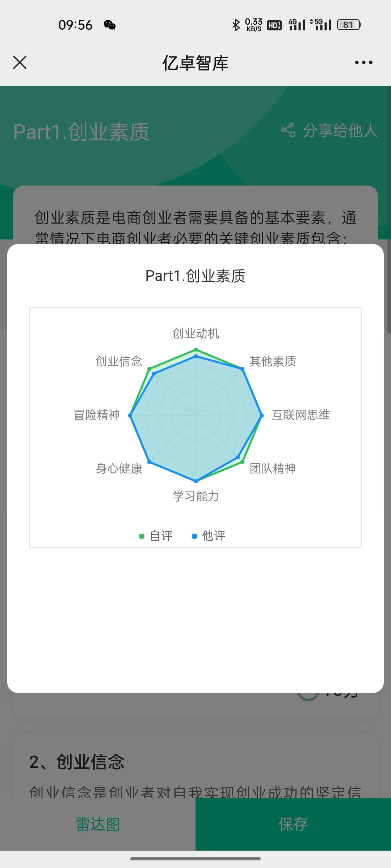The height and width of the screenshot is (868, 391).
Task: Select the 互联网思维 axis label
Action: pos(301,415)
